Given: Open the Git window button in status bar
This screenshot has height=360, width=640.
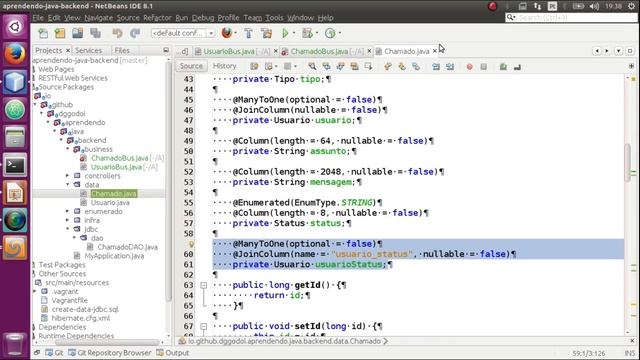Looking at the screenshot, I should coord(54,353).
